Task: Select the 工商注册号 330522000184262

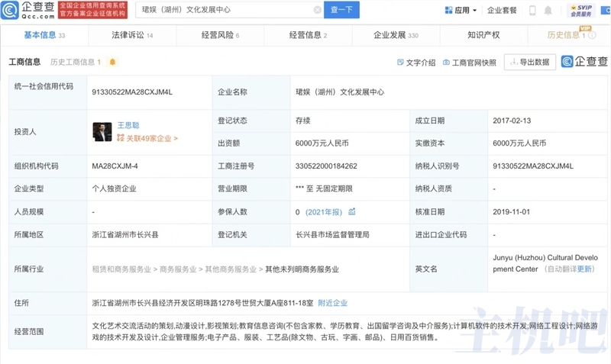Action: point(326,166)
